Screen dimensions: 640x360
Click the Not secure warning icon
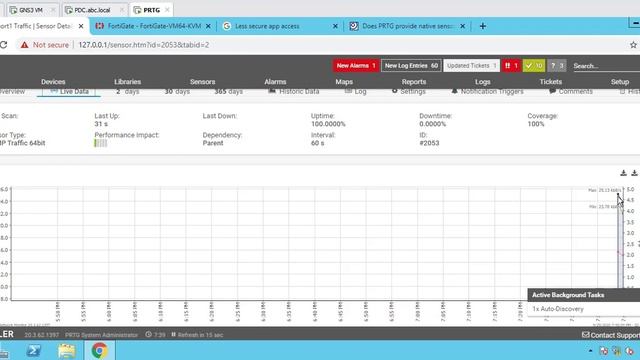pos(24,45)
